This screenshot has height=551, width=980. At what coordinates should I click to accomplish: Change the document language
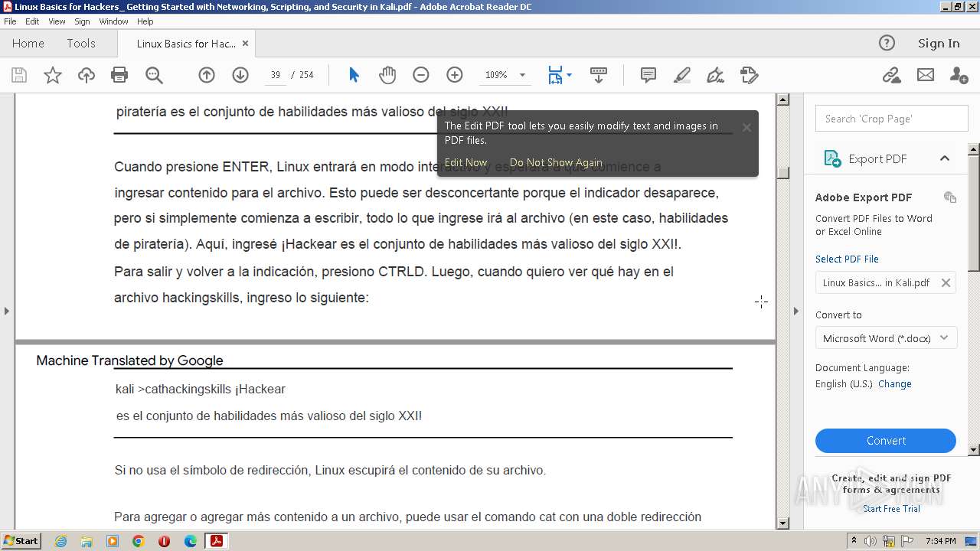pos(895,384)
